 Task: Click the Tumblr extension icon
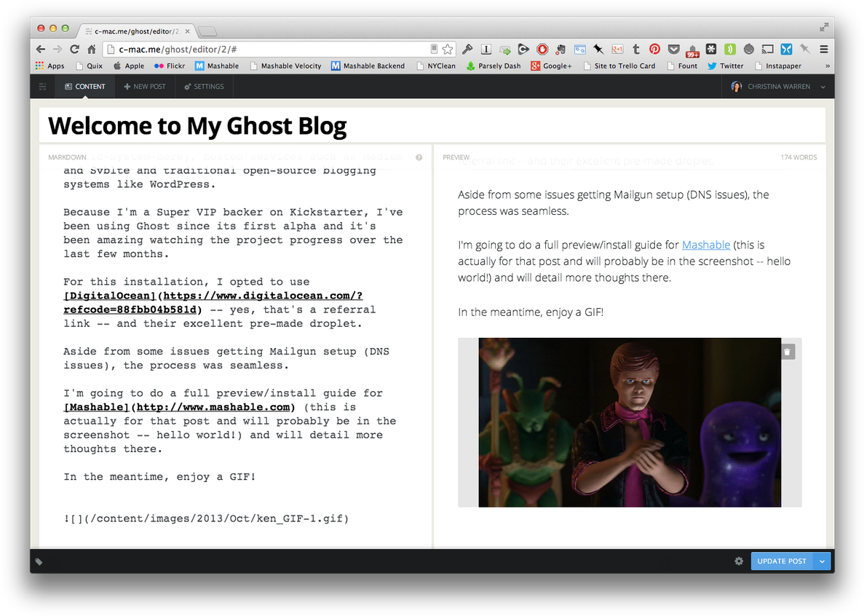pyautogui.click(x=636, y=50)
